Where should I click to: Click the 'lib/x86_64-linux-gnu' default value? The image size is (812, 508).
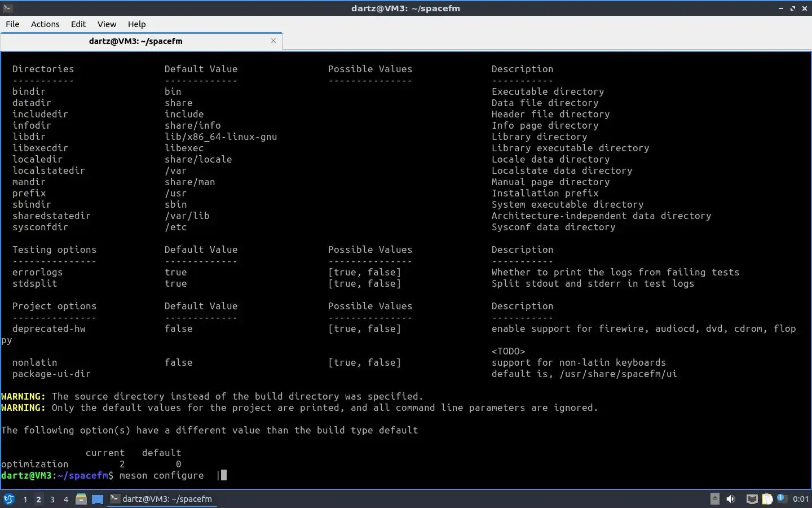coord(220,137)
